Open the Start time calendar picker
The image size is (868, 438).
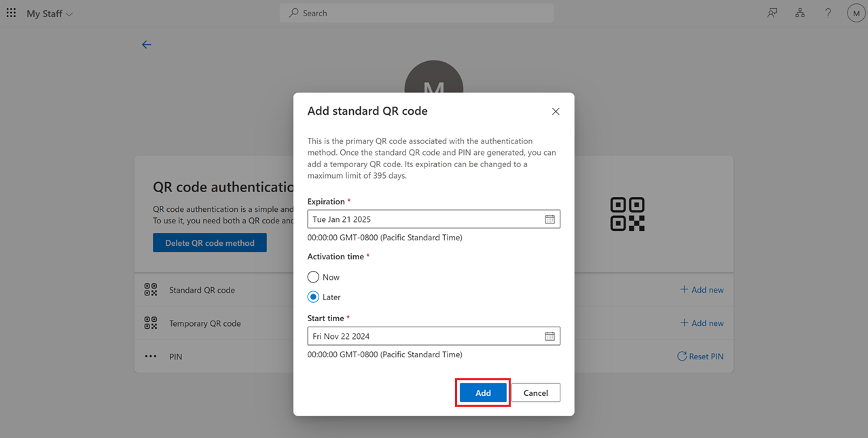coord(549,335)
